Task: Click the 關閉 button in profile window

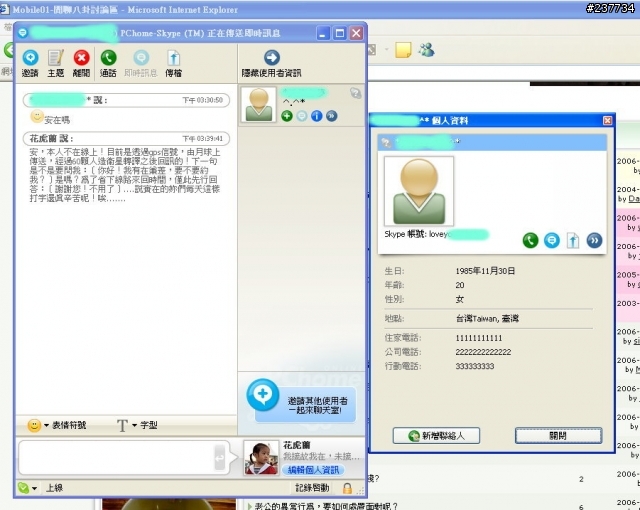Action: point(558,436)
